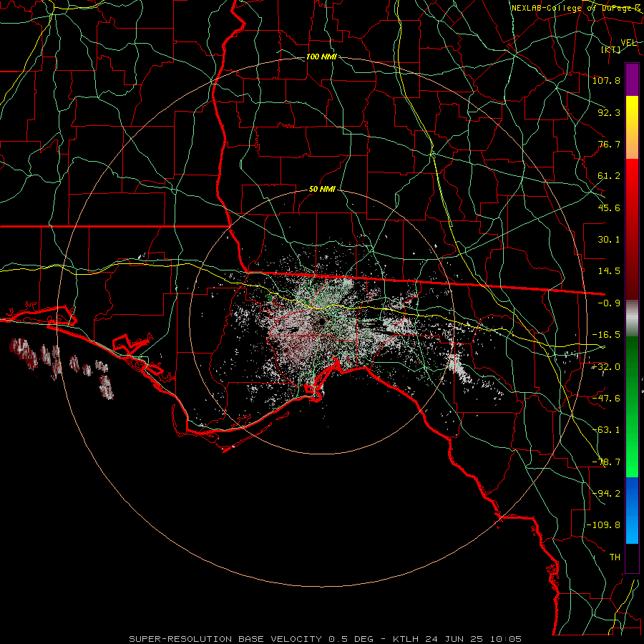The height and width of the screenshot is (644, 644).
Task: Select the 45.6 scale value
Action: [x=609, y=208]
